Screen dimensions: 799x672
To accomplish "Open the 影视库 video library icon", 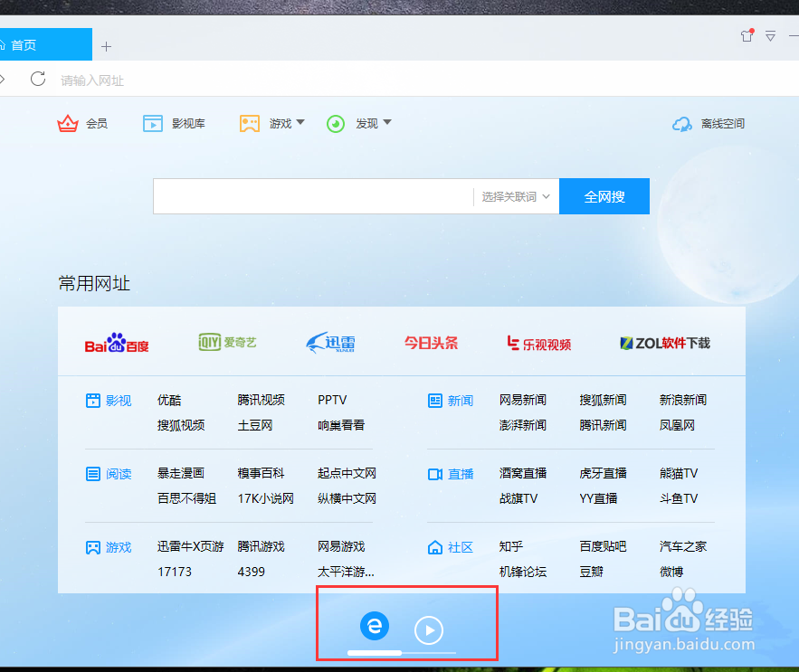I will pos(152,124).
